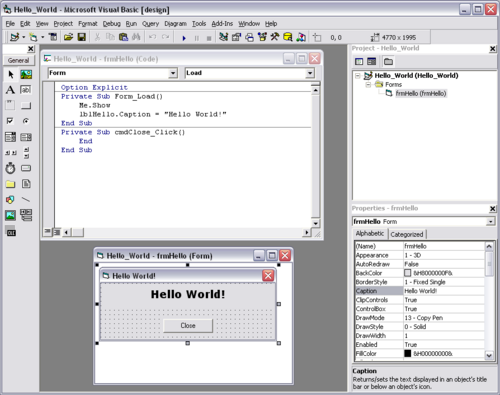Select frmHello in the project tree

(x=421, y=93)
